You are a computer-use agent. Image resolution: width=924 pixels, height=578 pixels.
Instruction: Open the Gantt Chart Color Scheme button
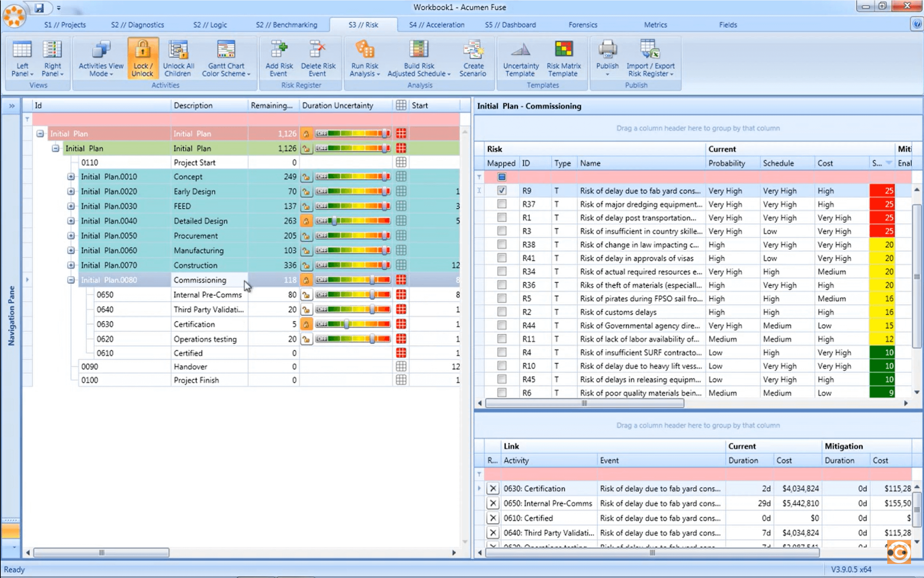point(226,58)
